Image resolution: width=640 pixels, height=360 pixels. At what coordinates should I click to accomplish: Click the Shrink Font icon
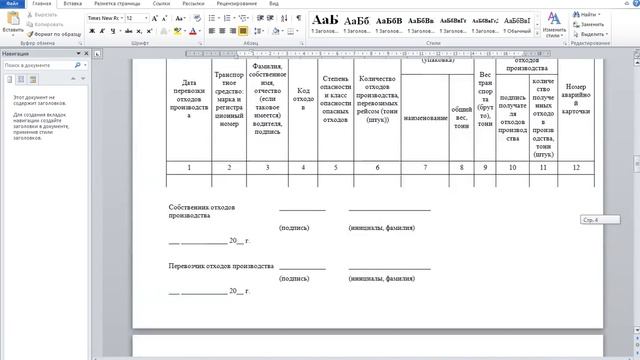pyautogui.click(x=164, y=18)
